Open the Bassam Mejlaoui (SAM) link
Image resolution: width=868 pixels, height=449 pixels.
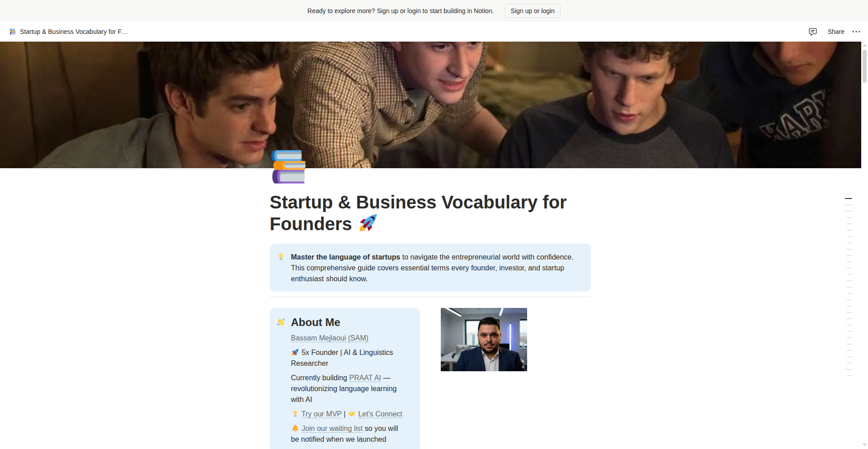pyautogui.click(x=329, y=338)
